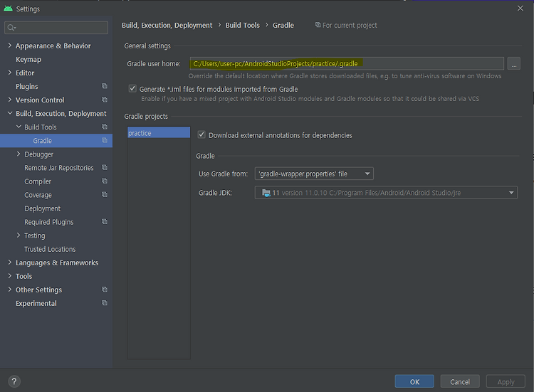This screenshot has height=392, width=534.
Task: Click project-level icon beside Plugins
Action: [x=105, y=86]
